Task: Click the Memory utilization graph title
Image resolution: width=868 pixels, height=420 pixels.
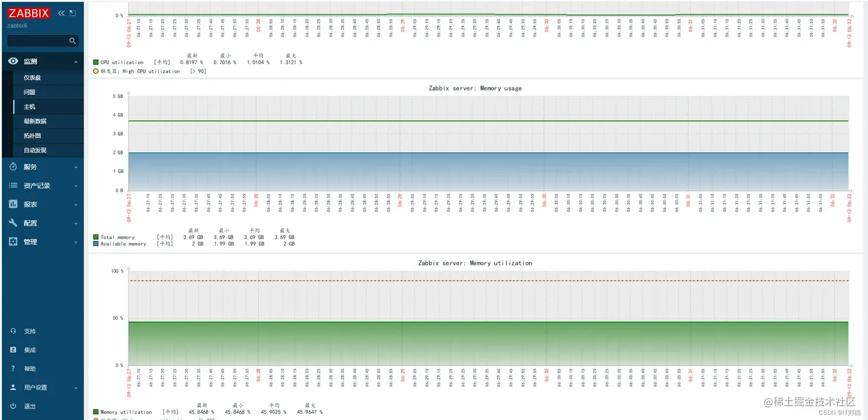Action: coord(475,263)
